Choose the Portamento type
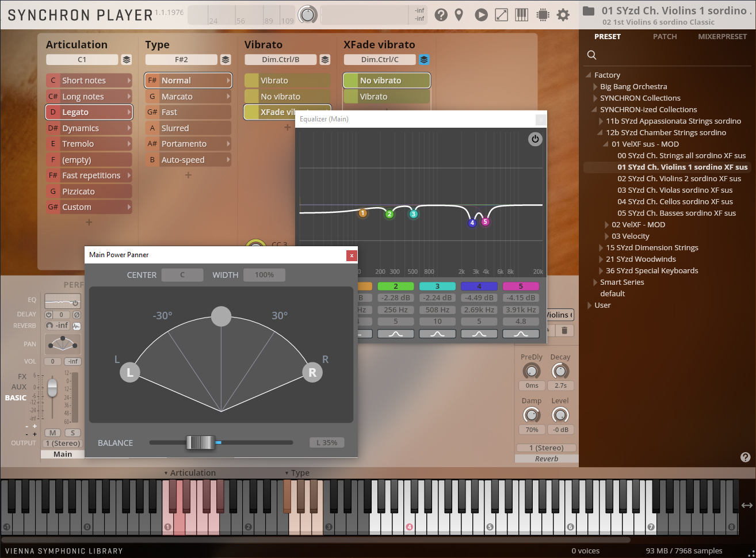This screenshot has width=756, height=558. pyautogui.click(x=188, y=144)
